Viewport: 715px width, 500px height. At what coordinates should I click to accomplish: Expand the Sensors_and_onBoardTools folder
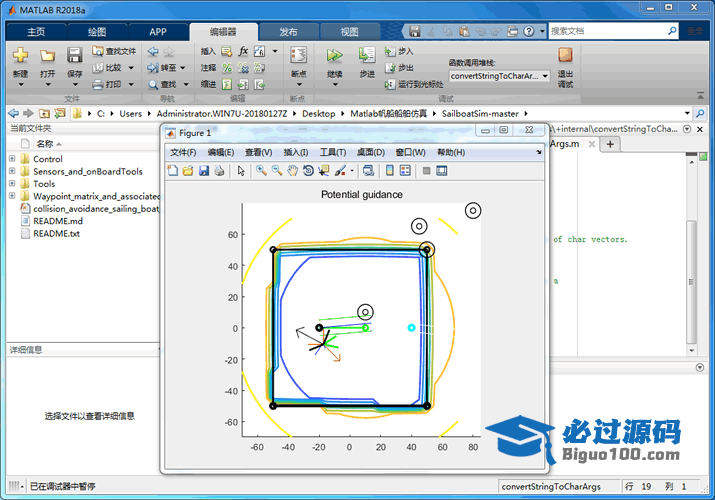12,171
